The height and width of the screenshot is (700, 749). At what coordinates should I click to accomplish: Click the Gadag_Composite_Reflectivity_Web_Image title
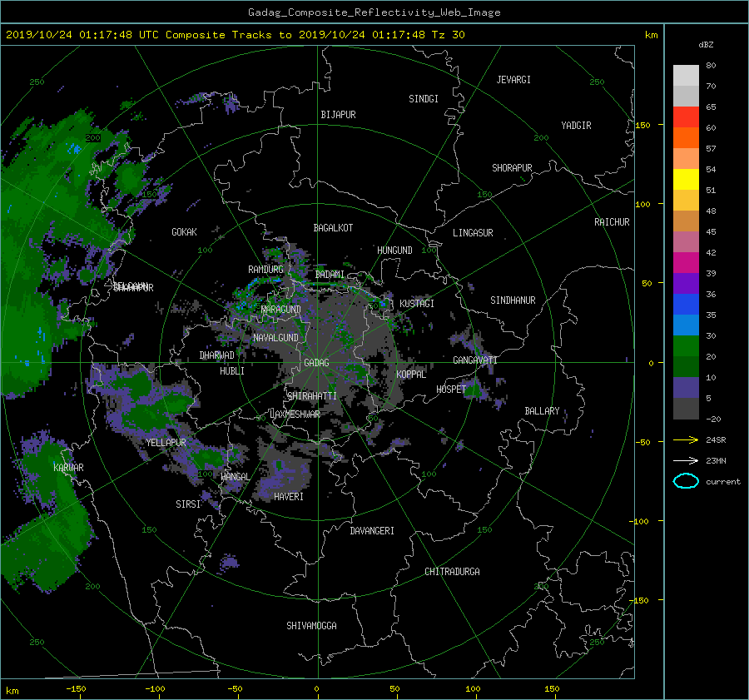[x=374, y=12]
